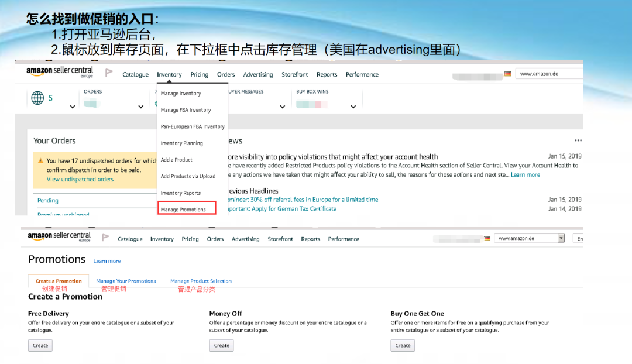Open Pricing menu in lower header

coord(190,239)
